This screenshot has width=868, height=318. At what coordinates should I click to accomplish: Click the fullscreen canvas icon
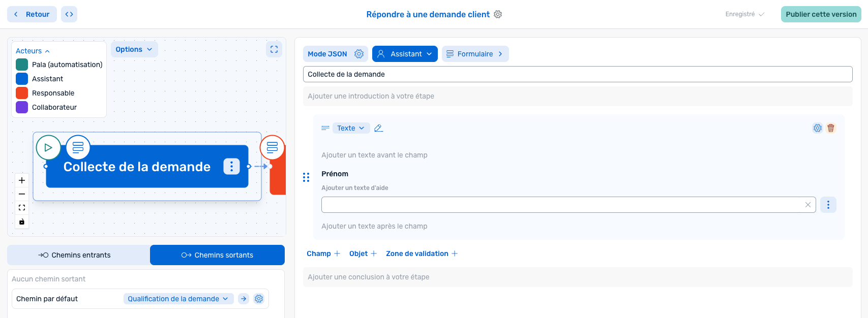click(x=274, y=49)
